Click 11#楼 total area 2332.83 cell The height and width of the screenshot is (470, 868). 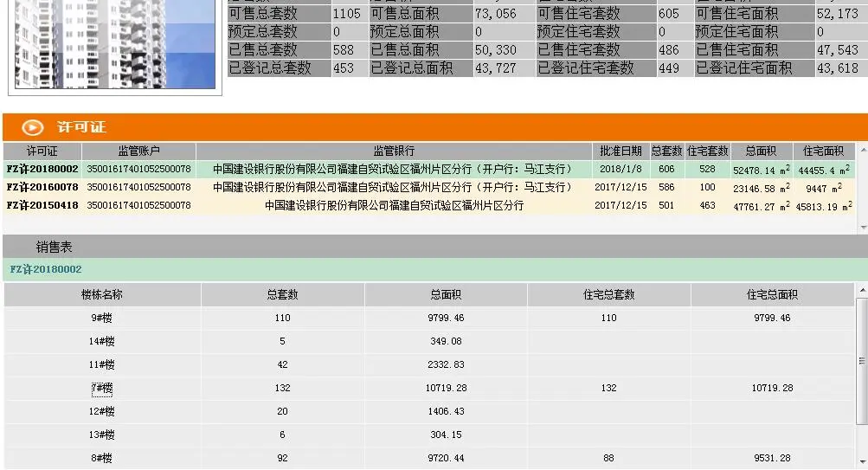[446, 364]
